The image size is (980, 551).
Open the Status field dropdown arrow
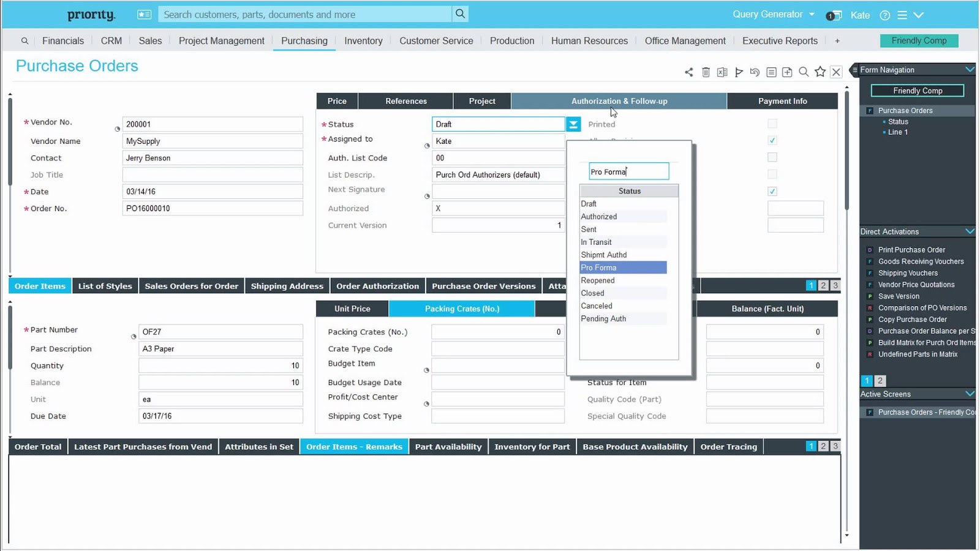point(573,124)
